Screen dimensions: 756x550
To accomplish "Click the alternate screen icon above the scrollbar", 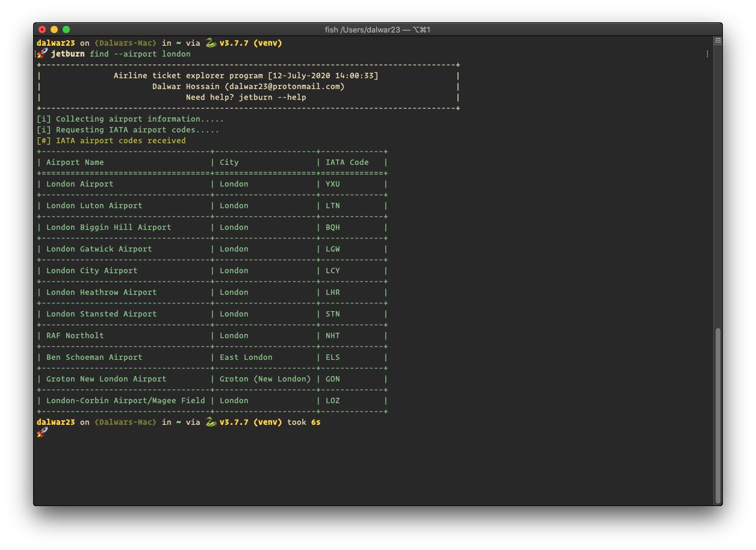I will pos(717,41).
